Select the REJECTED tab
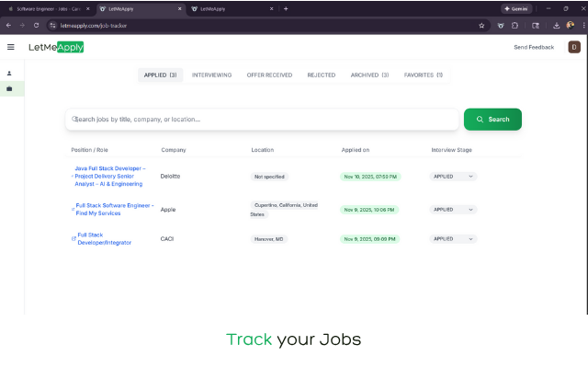Image resolution: width=588 pixels, height=368 pixels. pyautogui.click(x=321, y=75)
